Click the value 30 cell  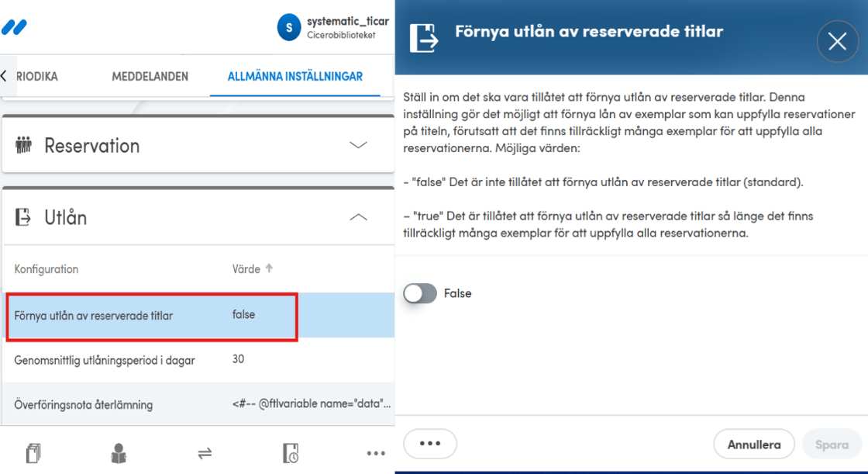238,359
